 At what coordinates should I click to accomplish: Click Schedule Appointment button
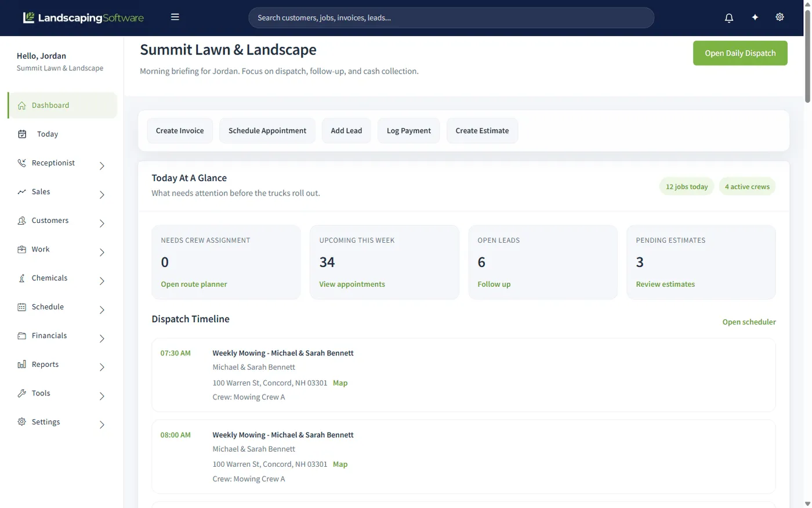267,131
